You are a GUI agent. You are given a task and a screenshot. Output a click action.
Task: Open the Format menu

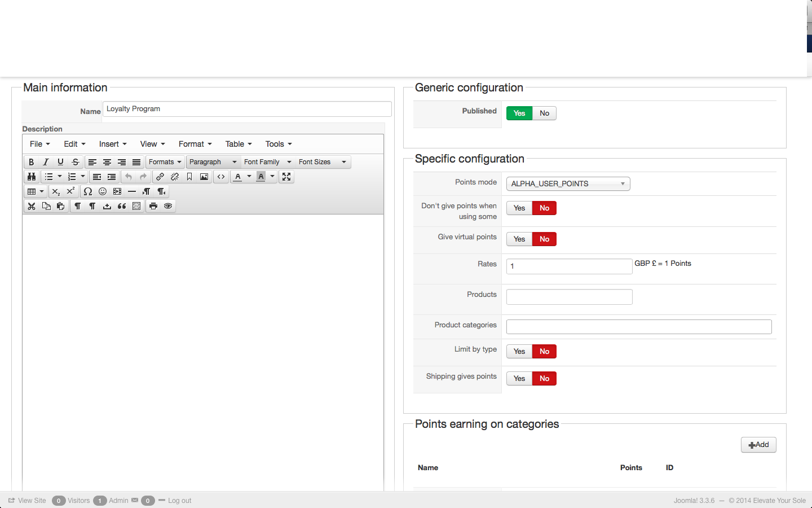[195, 144]
